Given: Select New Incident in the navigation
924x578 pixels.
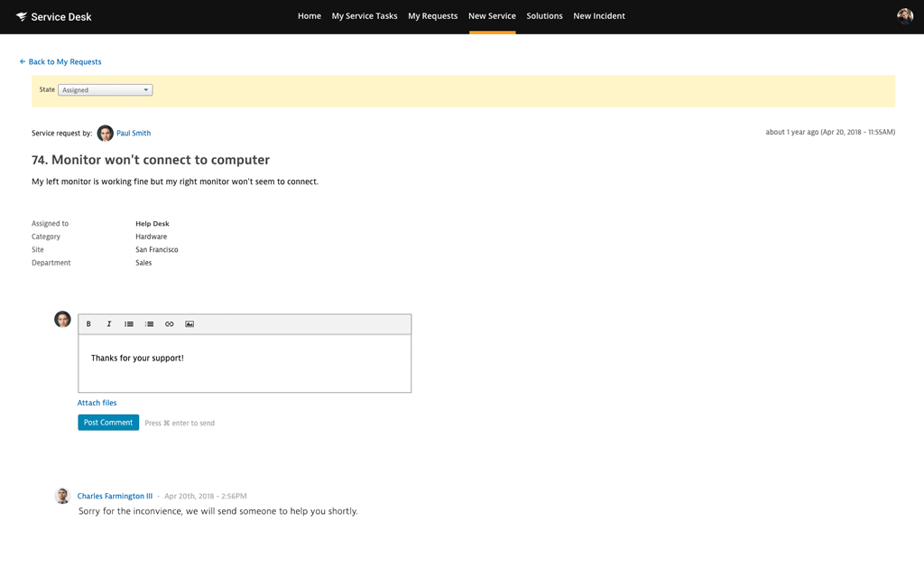Looking at the screenshot, I should click(599, 16).
